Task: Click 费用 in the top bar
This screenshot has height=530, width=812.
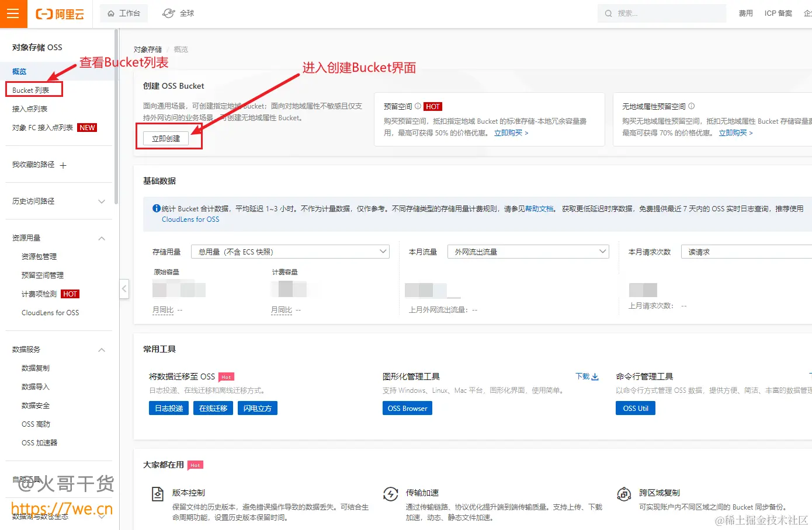Action: coord(746,13)
